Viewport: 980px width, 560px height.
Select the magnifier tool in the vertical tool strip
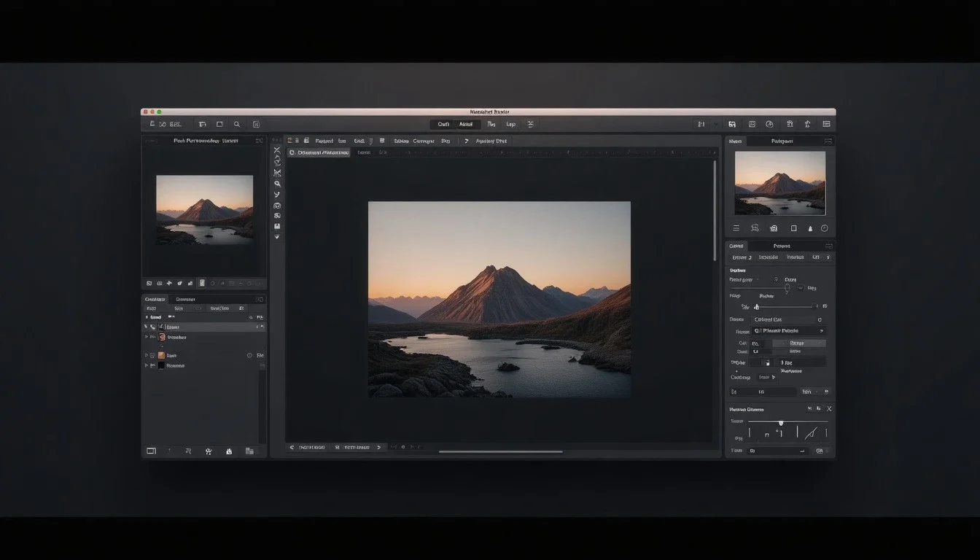point(277,184)
